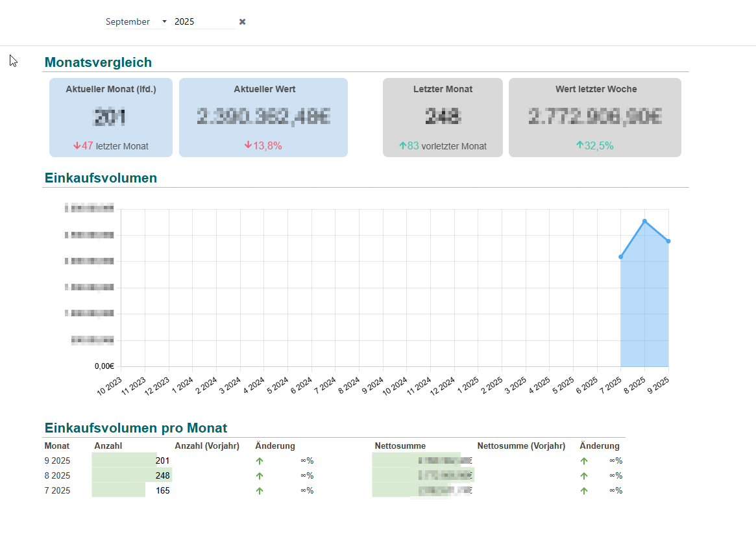The height and width of the screenshot is (541, 756).
Task: Click the 9 2025 row month cell
Action: tap(57, 461)
